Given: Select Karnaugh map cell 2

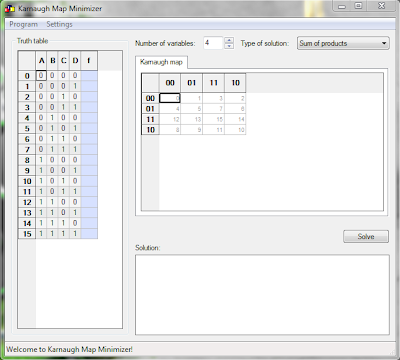Looking at the screenshot, I should point(235,98).
